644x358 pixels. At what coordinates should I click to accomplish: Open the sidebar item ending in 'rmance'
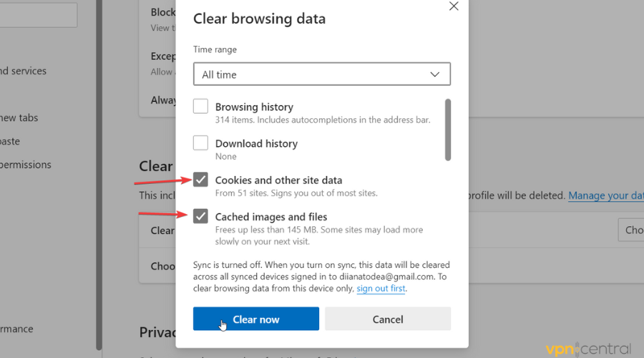coord(16,329)
